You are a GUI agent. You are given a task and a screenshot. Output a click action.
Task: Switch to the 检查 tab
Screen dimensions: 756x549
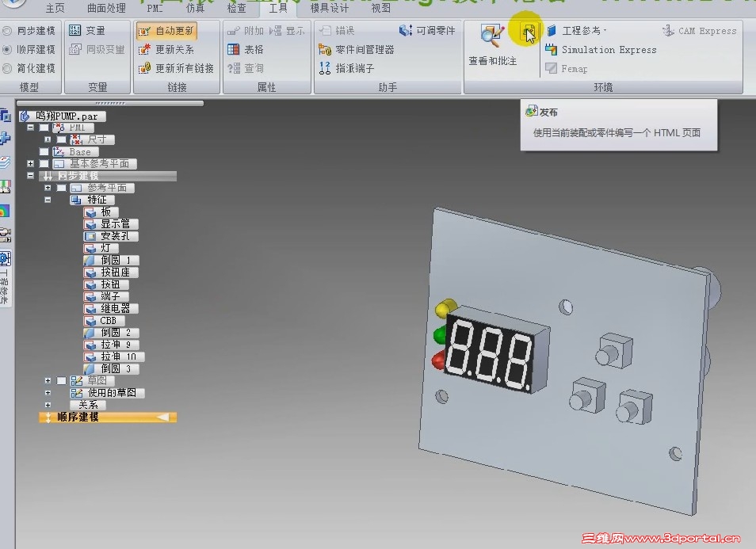[236, 8]
